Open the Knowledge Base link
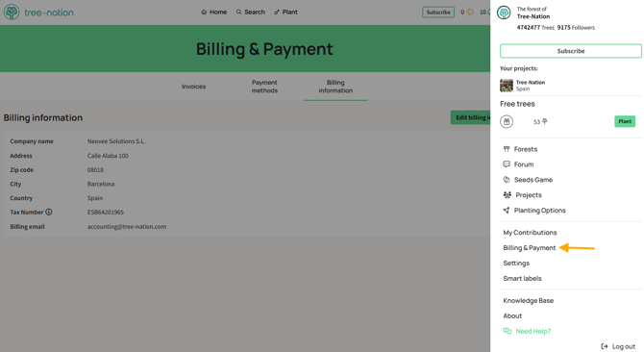This screenshot has height=352, width=644. [x=529, y=301]
